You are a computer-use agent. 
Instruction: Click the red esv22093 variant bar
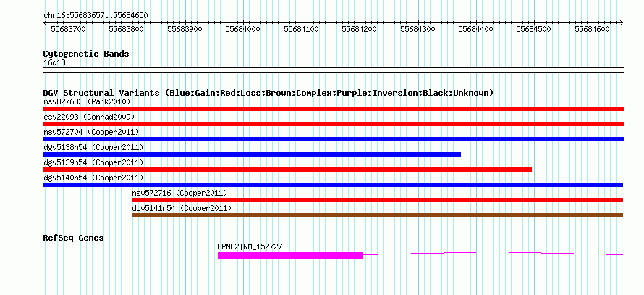pyautogui.click(x=333, y=124)
